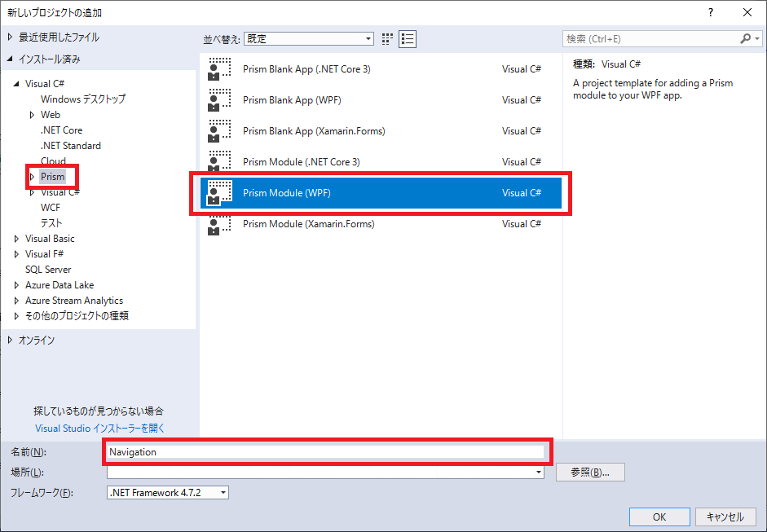767x532 pixels.
Task: Select Prism Blank App (.NET Core 3) template name
Action: [306, 69]
